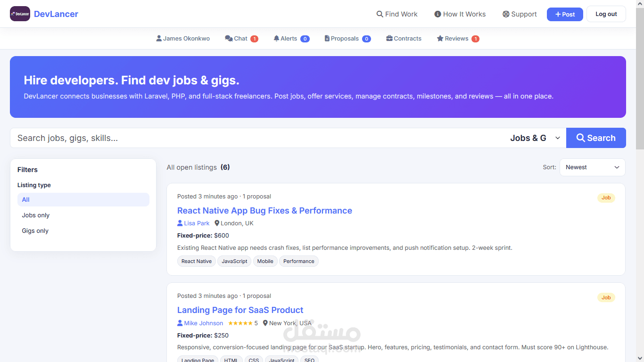Screen dimensions: 644x362
Task: Click the Performance skill tag
Action: (299, 261)
